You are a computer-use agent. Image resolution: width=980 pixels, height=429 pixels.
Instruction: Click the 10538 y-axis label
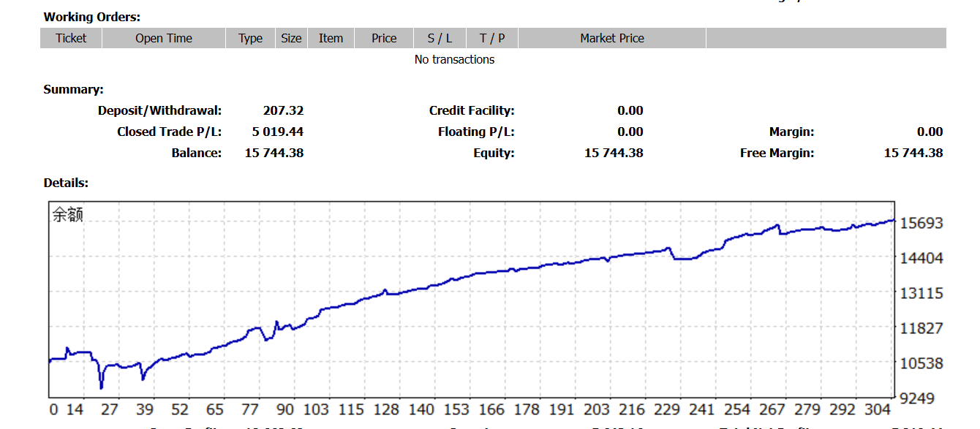(x=921, y=363)
